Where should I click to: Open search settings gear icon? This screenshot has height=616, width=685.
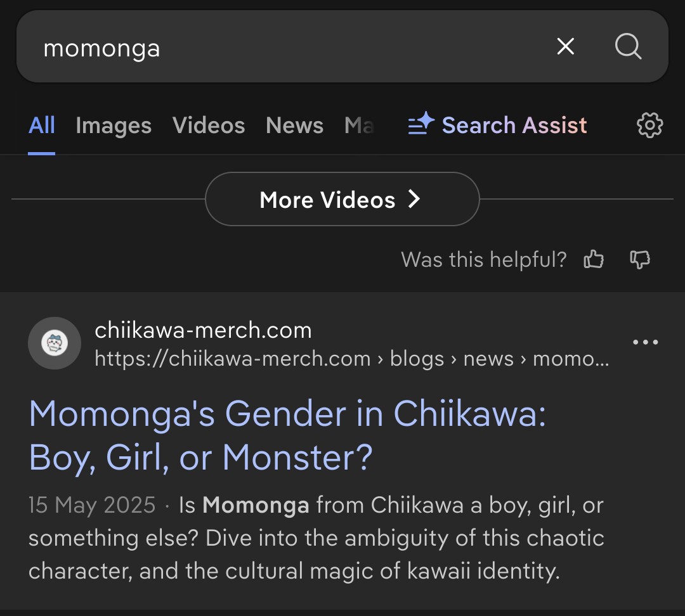(649, 125)
